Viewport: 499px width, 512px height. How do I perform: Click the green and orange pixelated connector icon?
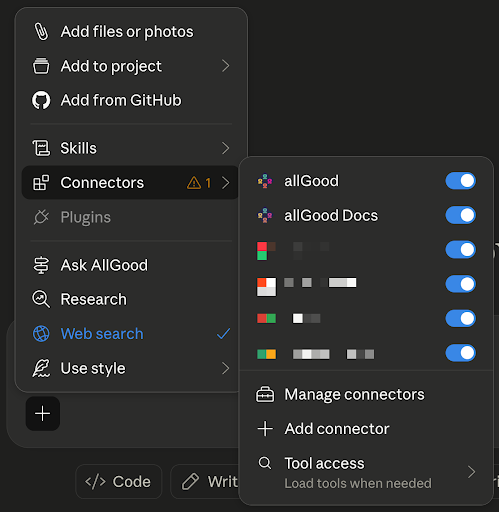(x=266, y=354)
